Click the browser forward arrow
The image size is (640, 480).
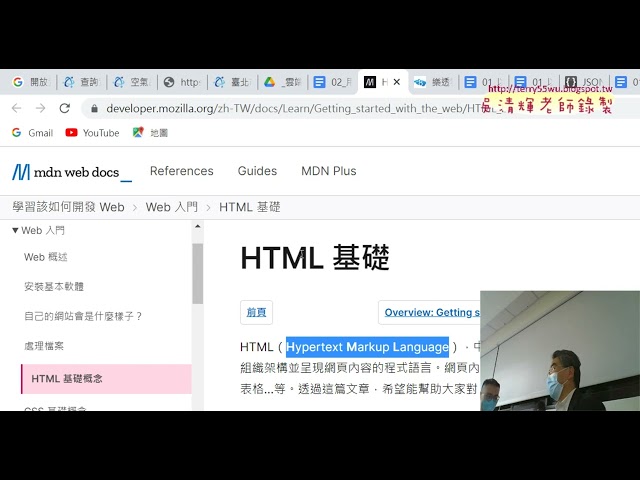point(40,108)
